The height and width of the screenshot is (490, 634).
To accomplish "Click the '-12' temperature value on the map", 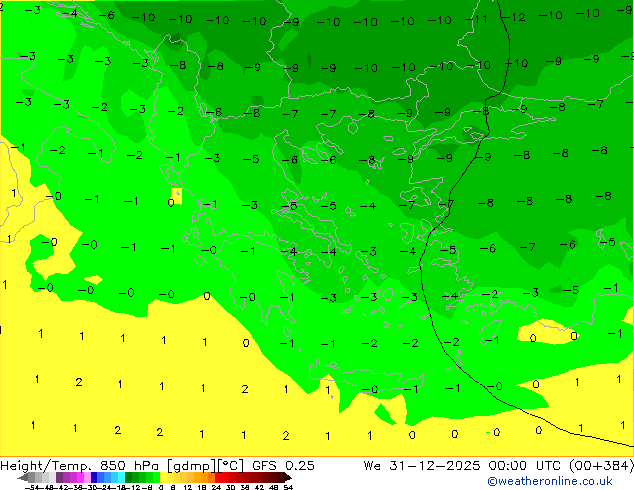I will tap(513, 17).
